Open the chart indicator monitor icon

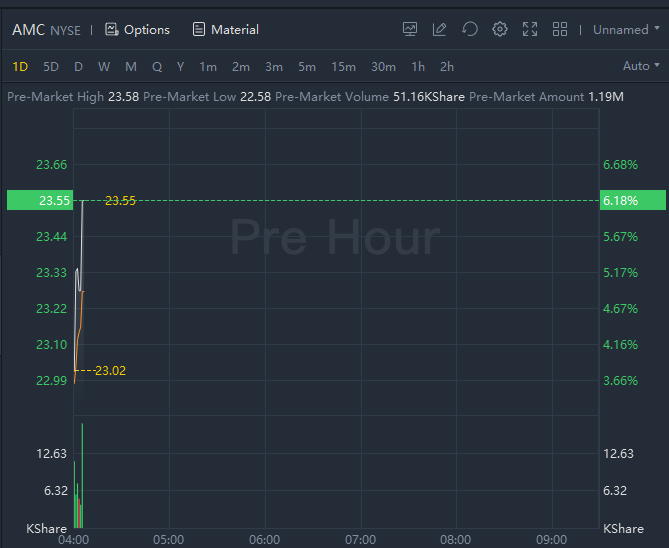tap(410, 30)
